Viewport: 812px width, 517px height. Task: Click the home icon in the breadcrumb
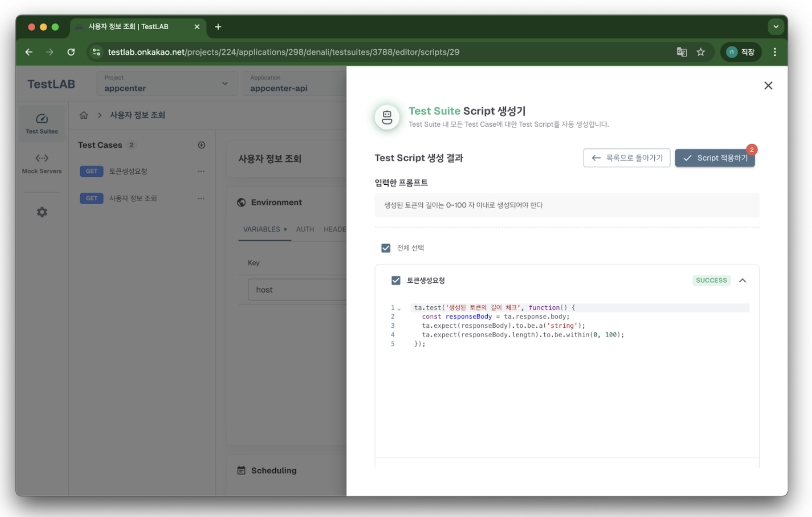point(84,115)
